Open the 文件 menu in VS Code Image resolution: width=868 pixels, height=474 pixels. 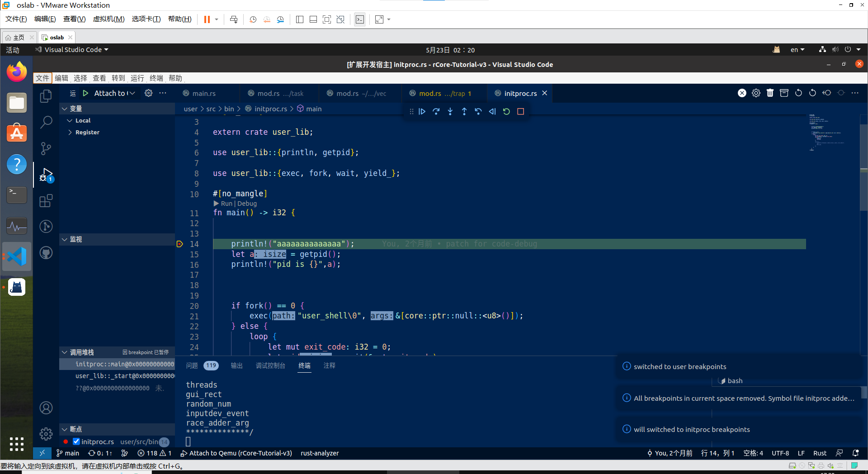(x=42, y=78)
